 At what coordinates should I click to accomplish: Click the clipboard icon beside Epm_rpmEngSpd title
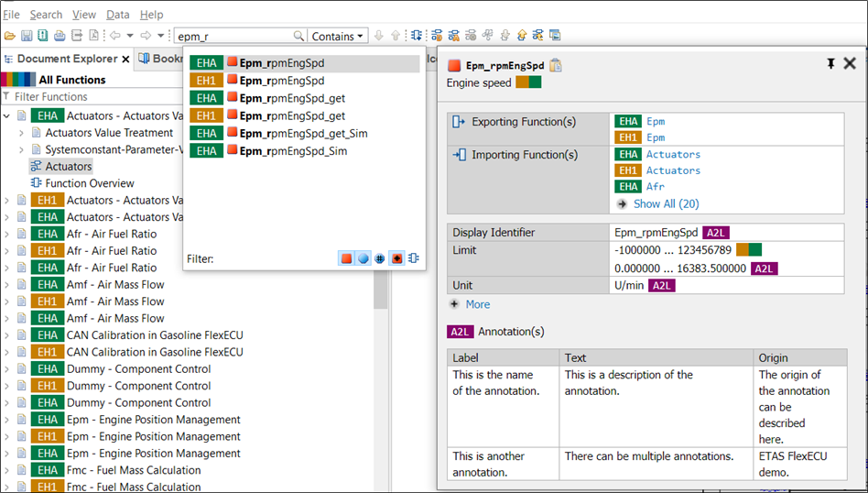click(556, 65)
